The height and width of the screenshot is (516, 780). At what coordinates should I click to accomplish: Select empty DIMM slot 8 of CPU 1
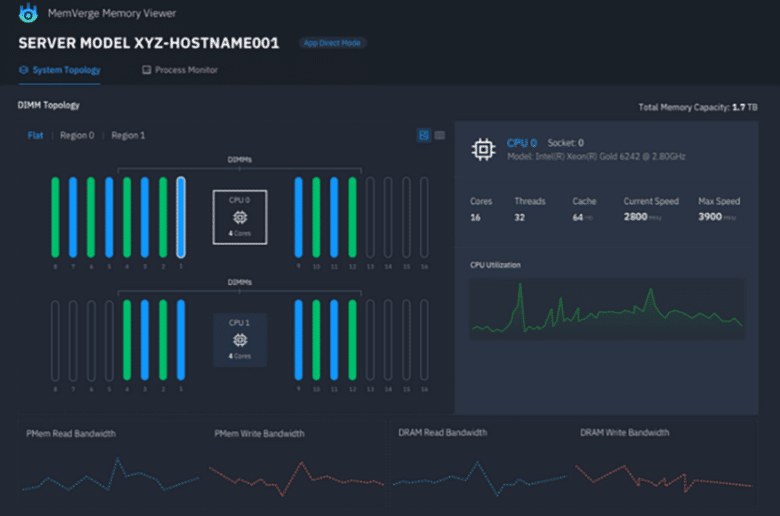55,340
